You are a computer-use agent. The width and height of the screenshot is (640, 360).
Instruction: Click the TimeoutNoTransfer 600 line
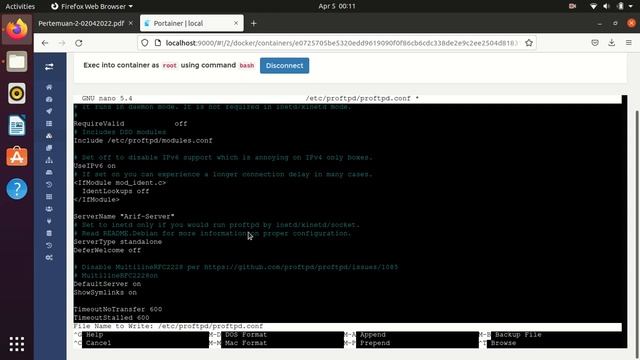(x=118, y=309)
